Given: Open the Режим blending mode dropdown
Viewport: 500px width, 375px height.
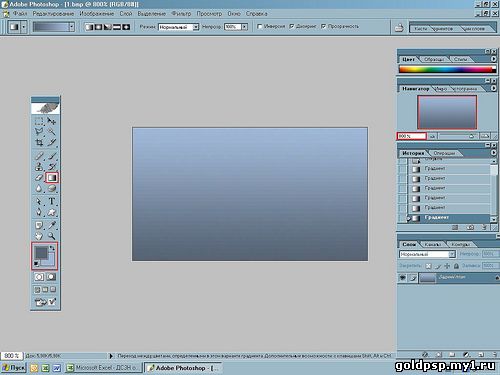Looking at the screenshot, I should point(196,27).
